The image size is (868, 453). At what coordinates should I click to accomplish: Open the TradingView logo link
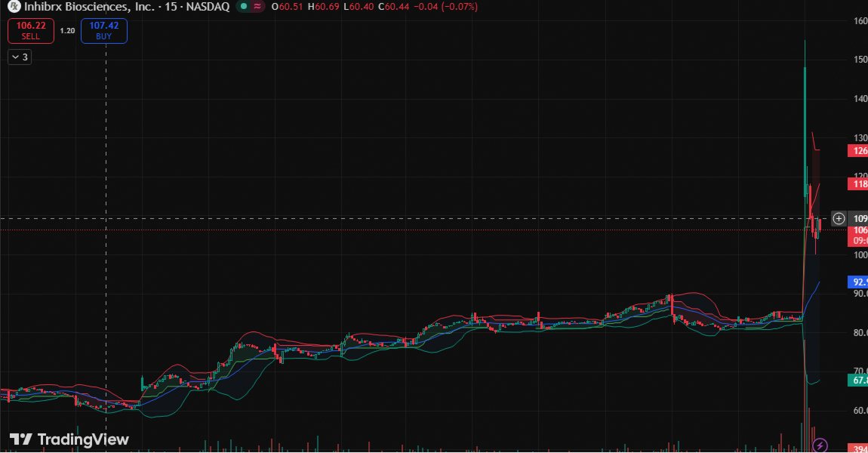[x=69, y=439]
